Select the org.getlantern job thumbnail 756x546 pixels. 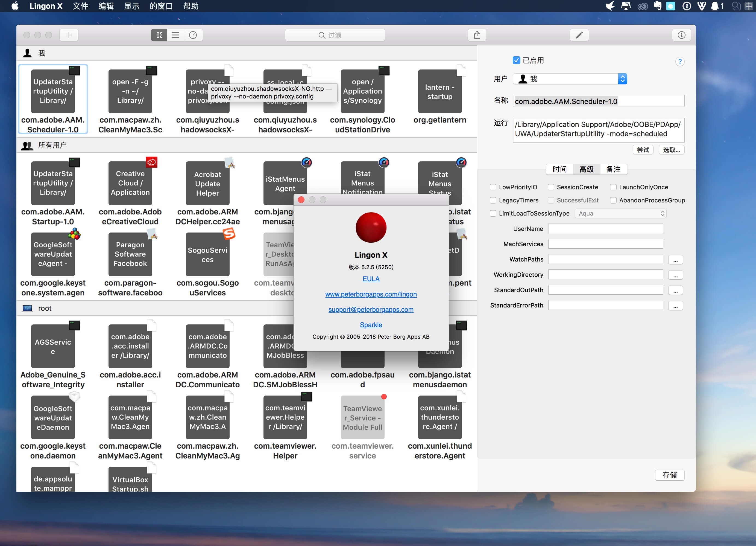point(440,91)
